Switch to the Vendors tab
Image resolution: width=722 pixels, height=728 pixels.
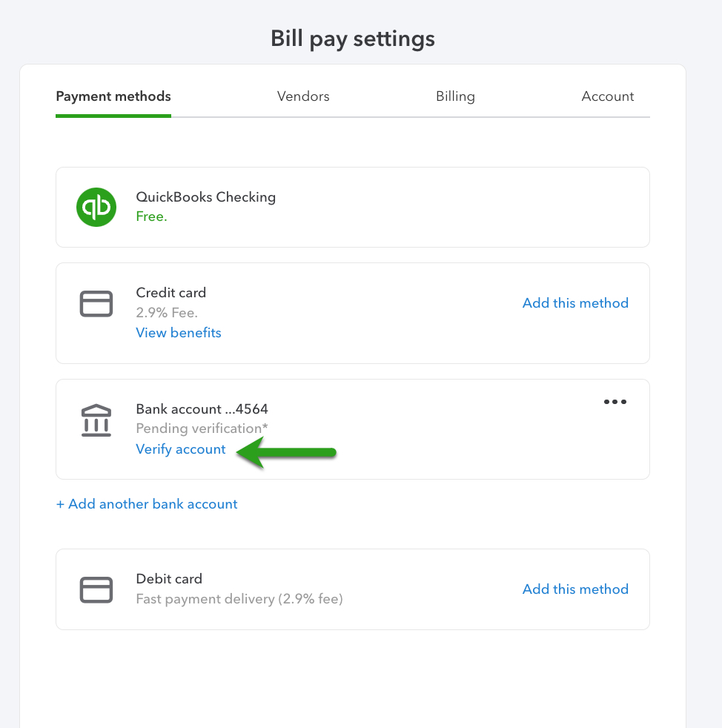(303, 96)
